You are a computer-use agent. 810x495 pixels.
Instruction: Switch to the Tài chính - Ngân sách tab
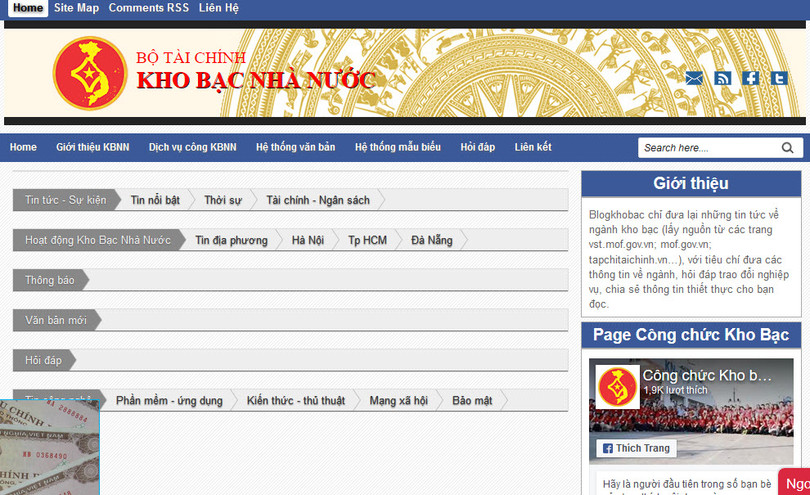[317, 200]
